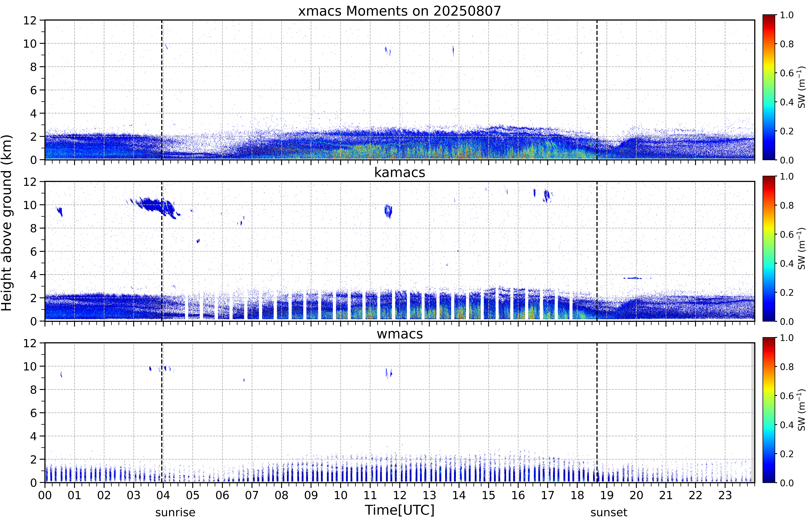812x524 pixels.
Task: Click the "SW (m⁻¹)" label beside xmacs colorbar
Action: [x=801, y=87]
